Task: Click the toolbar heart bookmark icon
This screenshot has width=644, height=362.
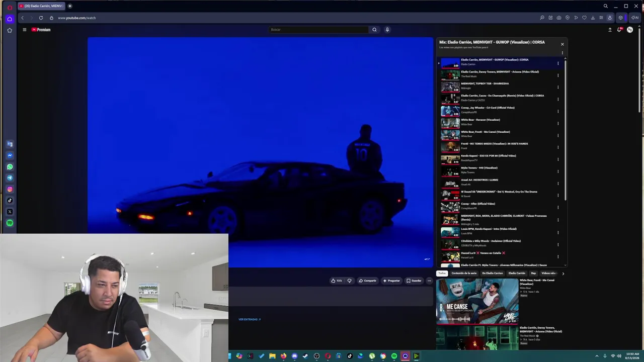Action: (x=584, y=18)
